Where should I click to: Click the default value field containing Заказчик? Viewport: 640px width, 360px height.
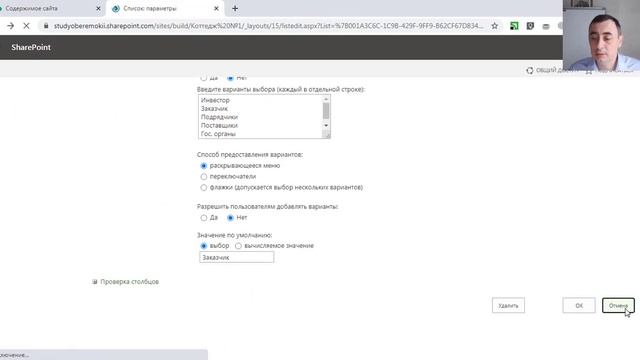(237, 257)
